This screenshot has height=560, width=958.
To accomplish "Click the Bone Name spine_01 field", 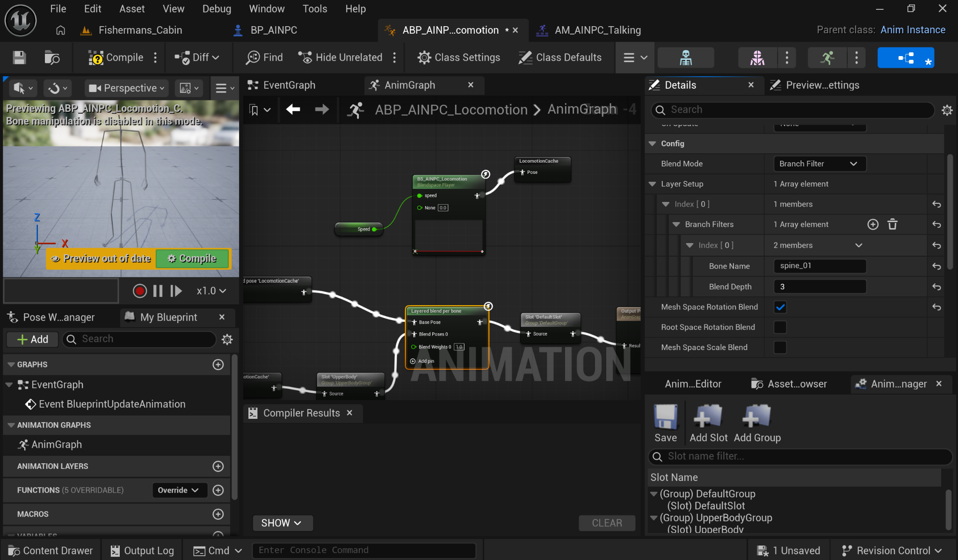I will pos(820,266).
